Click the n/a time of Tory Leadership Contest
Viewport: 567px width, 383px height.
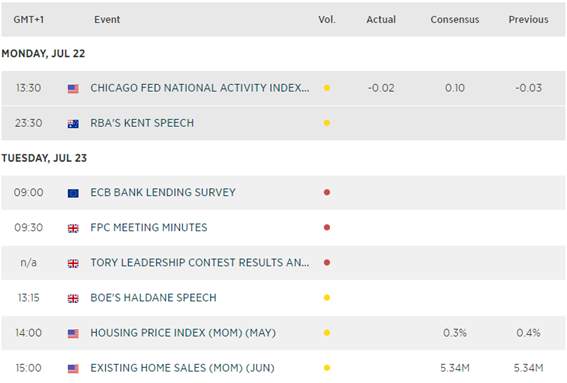(29, 263)
